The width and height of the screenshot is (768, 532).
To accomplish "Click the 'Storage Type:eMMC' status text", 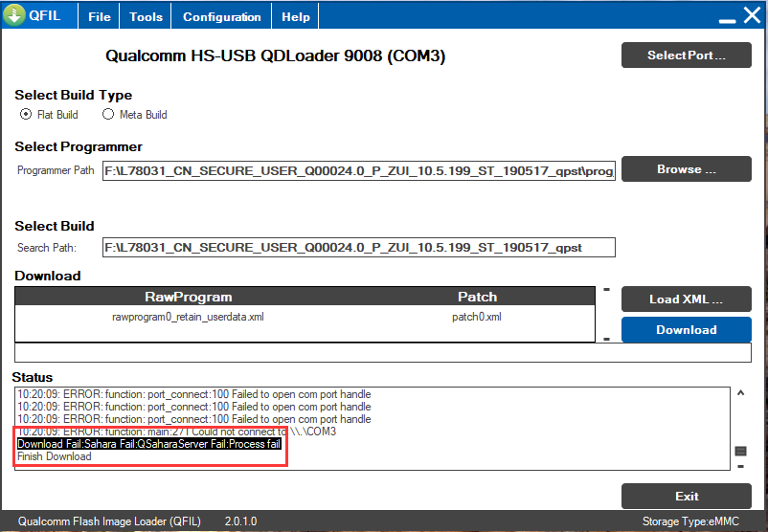I will pos(690,521).
